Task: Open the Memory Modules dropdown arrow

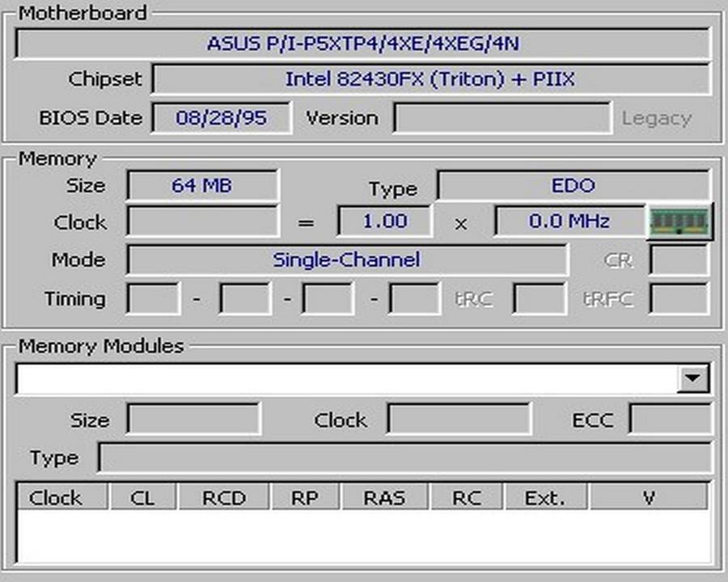Action: click(692, 378)
